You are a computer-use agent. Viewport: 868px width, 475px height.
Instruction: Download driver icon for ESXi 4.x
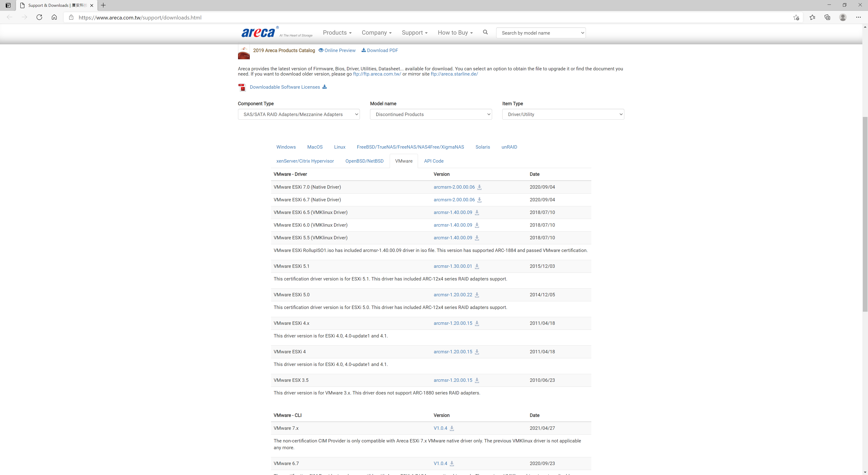coord(477,323)
